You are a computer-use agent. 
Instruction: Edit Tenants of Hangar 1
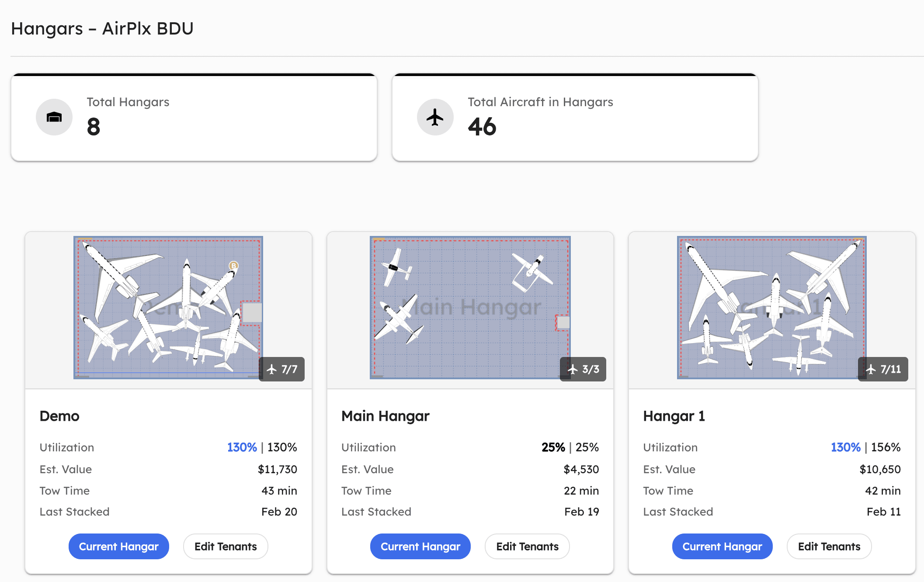click(x=829, y=546)
